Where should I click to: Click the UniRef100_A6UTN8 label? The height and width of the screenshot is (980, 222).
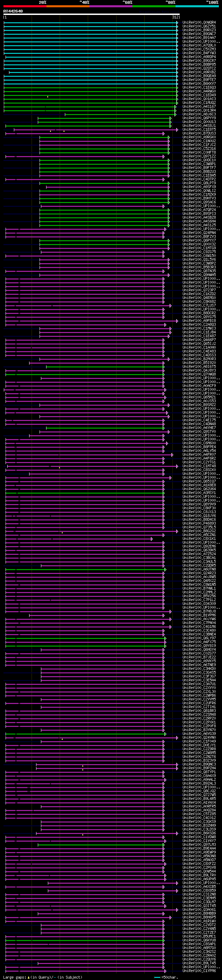pos(199,569)
